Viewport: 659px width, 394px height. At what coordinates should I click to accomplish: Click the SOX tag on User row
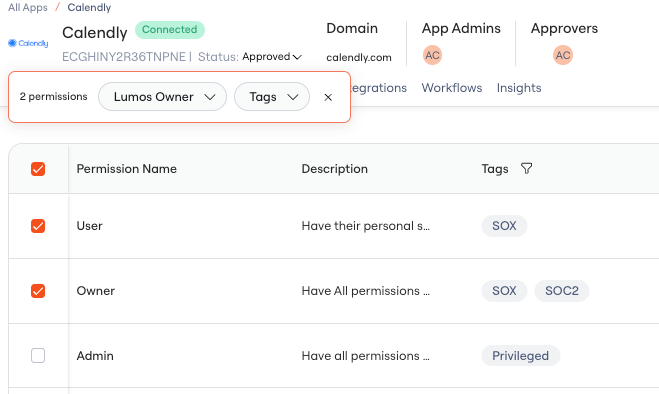click(x=504, y=226)
